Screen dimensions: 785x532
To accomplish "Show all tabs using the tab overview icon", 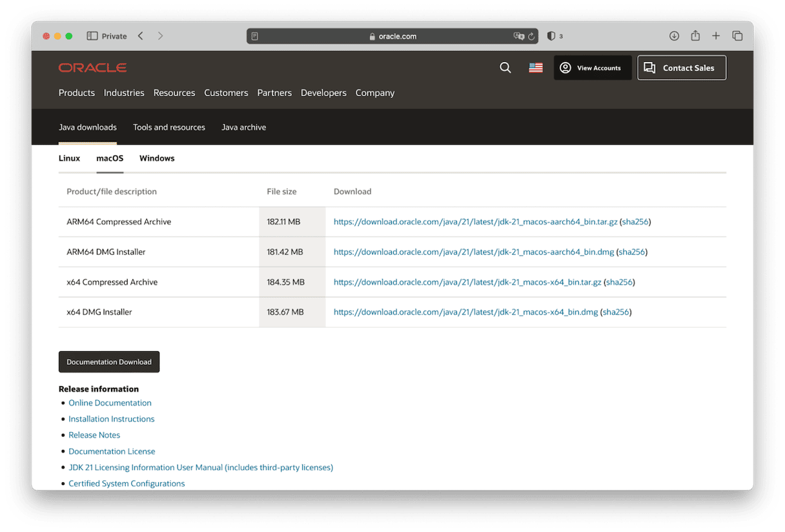I will [x=737, y=36].
